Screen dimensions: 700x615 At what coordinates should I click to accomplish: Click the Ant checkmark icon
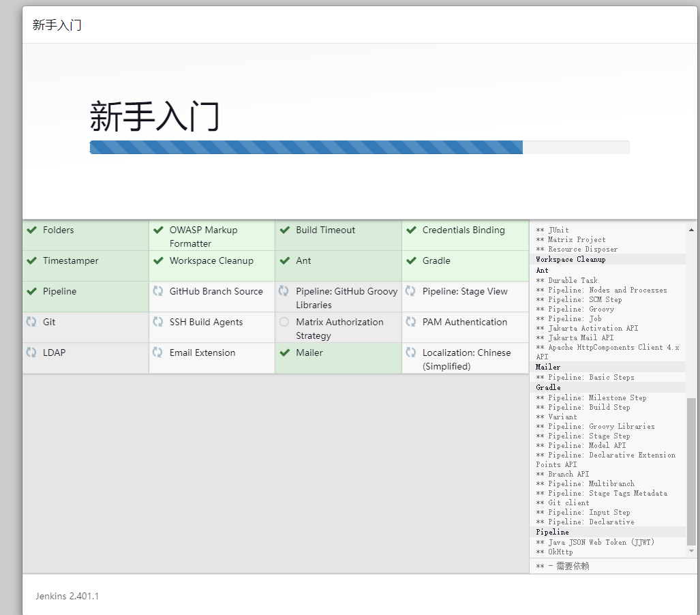pos(285,261)
